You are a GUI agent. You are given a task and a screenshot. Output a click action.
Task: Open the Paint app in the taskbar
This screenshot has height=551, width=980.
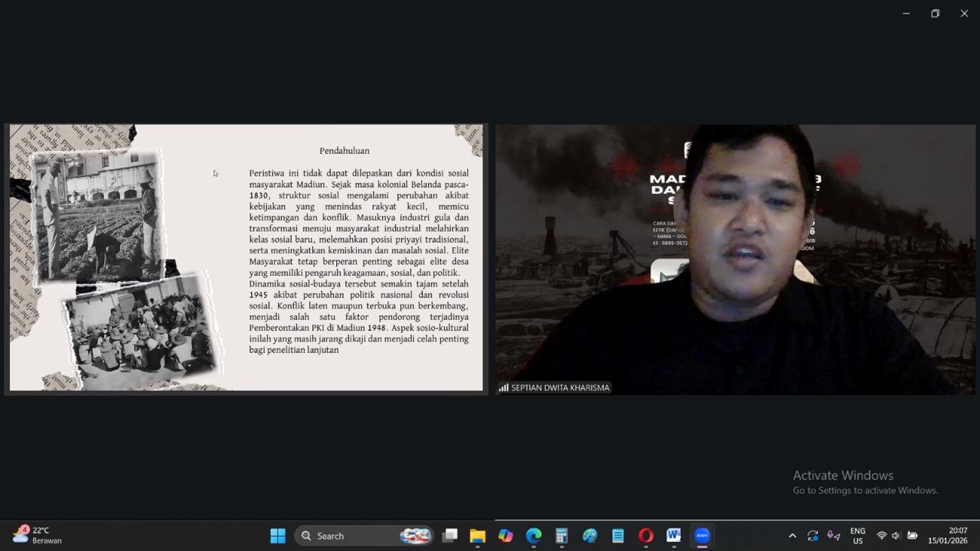(590, 536)
